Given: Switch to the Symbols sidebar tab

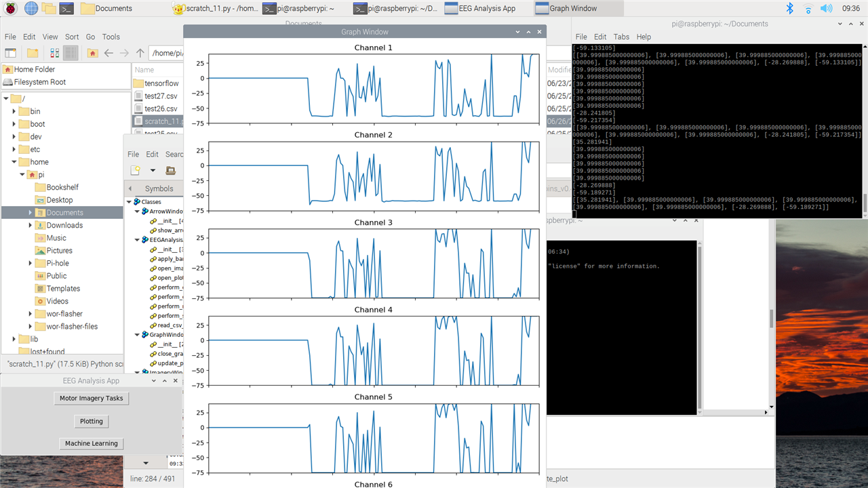Looking at the screenshot, I should click(159, 188).
